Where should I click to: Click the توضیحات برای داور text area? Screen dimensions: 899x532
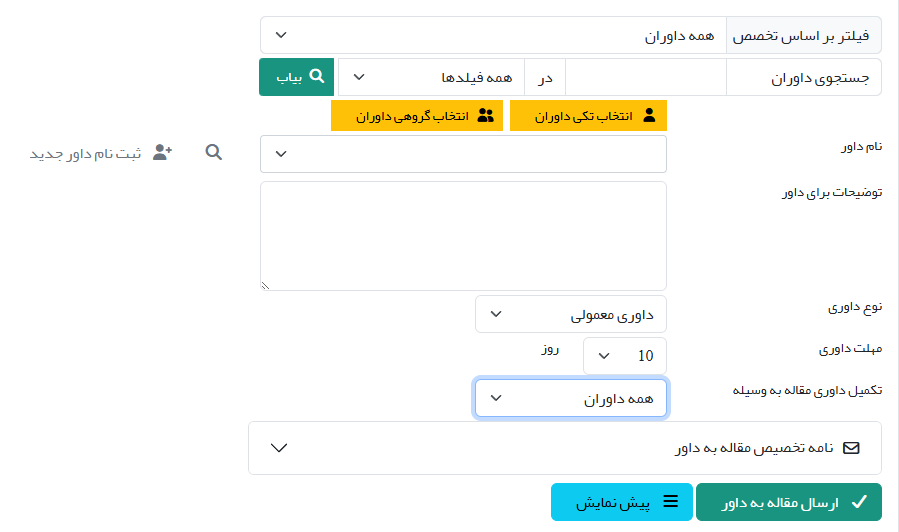pos(463,236)
